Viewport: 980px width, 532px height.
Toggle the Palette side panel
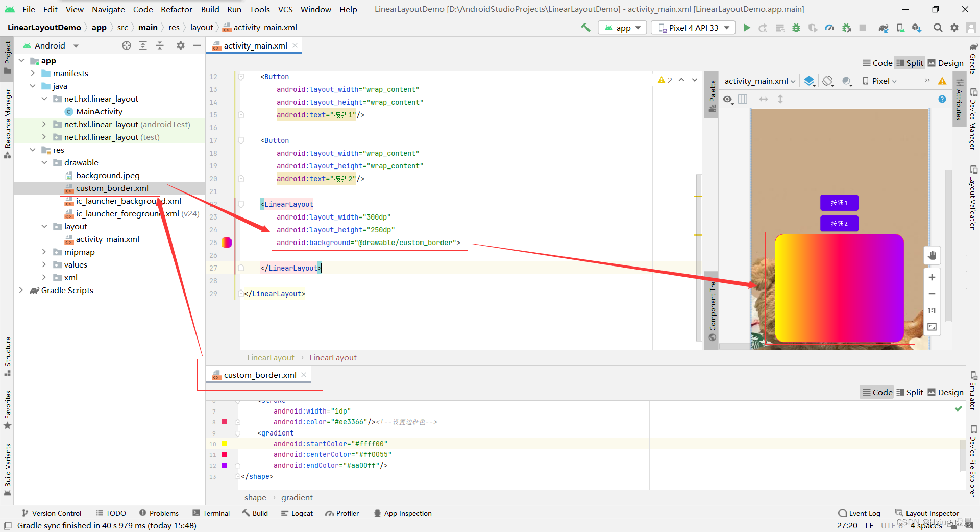pos(712,96)
